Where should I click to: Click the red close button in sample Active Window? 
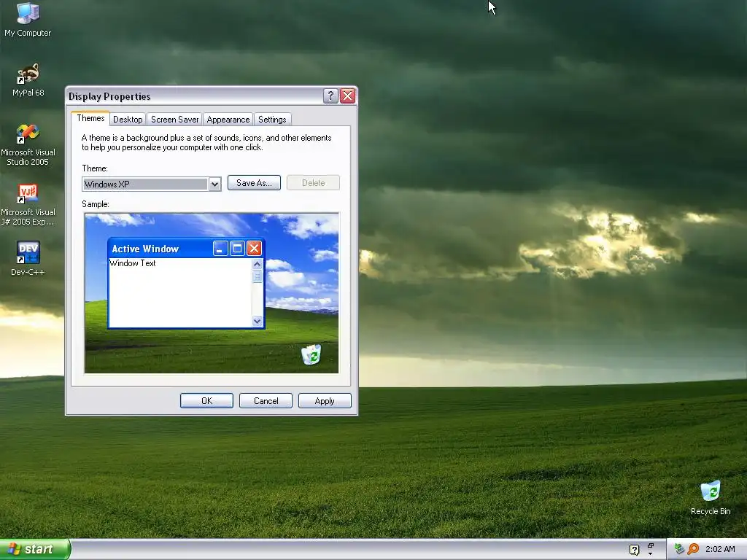255,248
